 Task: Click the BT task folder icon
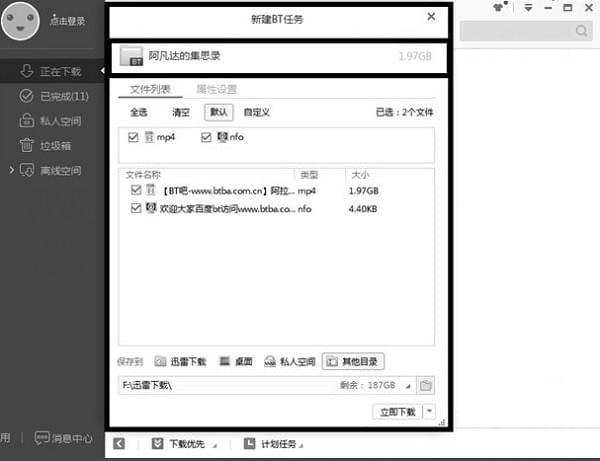pos(131,56)
